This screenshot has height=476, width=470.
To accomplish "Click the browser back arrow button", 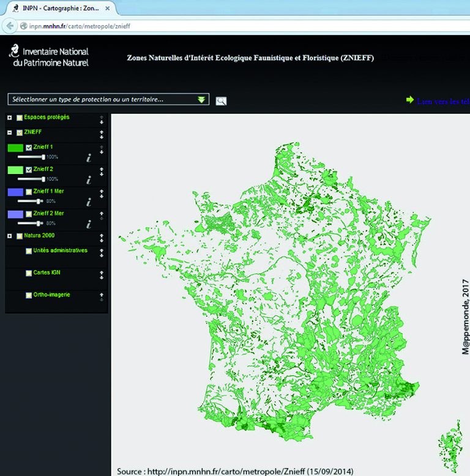I will (10, 26).
